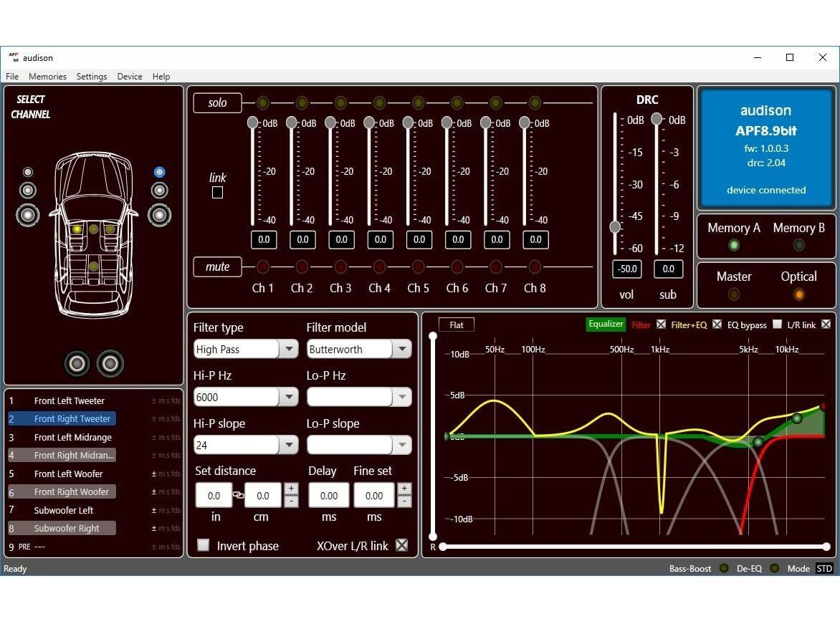Viewport: 840px width, 629px height.
Task: Click the front left woofer speaker icon
Action: click(27, 214)
